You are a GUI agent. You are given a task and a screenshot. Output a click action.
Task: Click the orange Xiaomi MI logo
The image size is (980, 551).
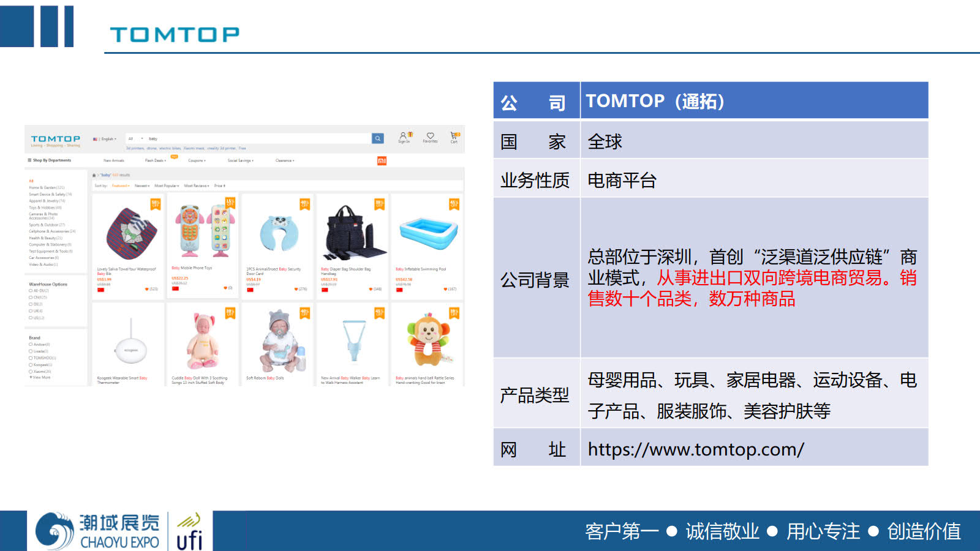[382, 161]
